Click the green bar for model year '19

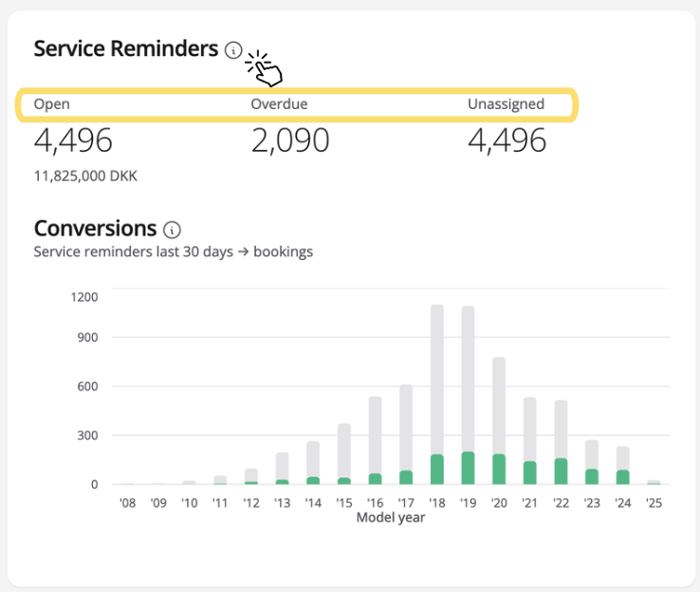coord(468,468)
